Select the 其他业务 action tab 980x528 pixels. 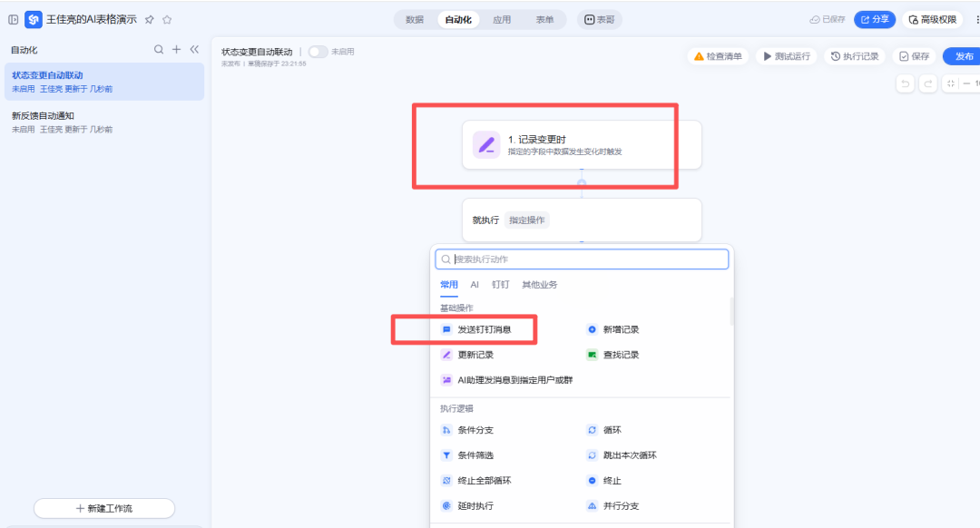539,284
